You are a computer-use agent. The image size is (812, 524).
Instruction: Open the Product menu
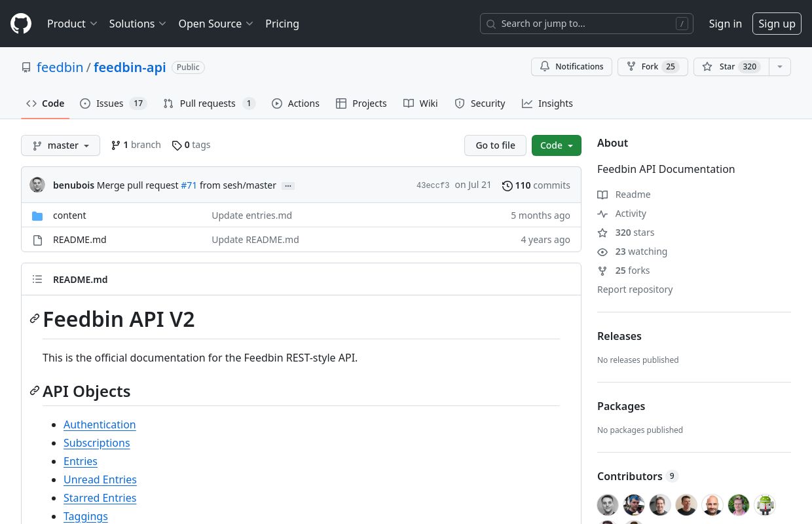(x=72, y=24)
